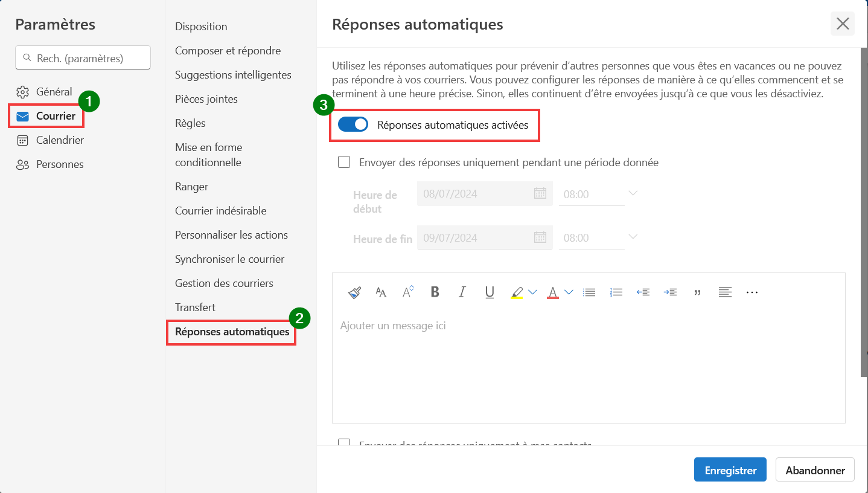Click into the Rech. (paramètres) search field
Viewport: 868px width, 493px height.
[x=83, y=58]
